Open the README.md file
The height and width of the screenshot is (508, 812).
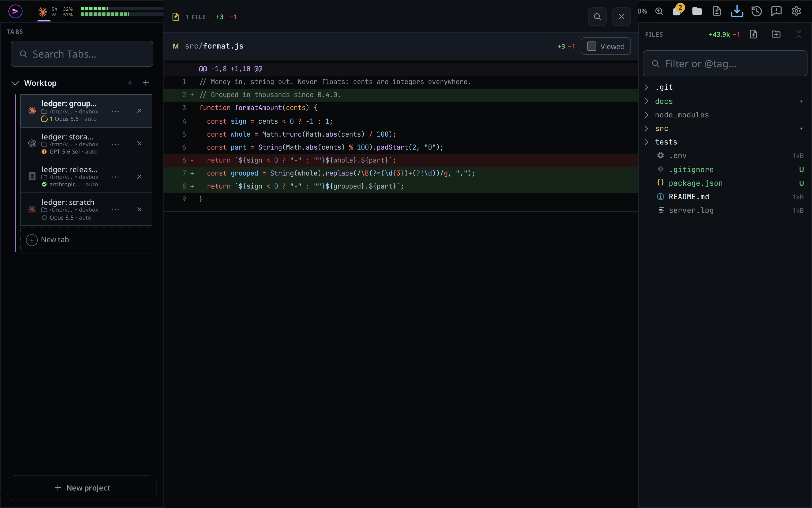coord(725,196)
